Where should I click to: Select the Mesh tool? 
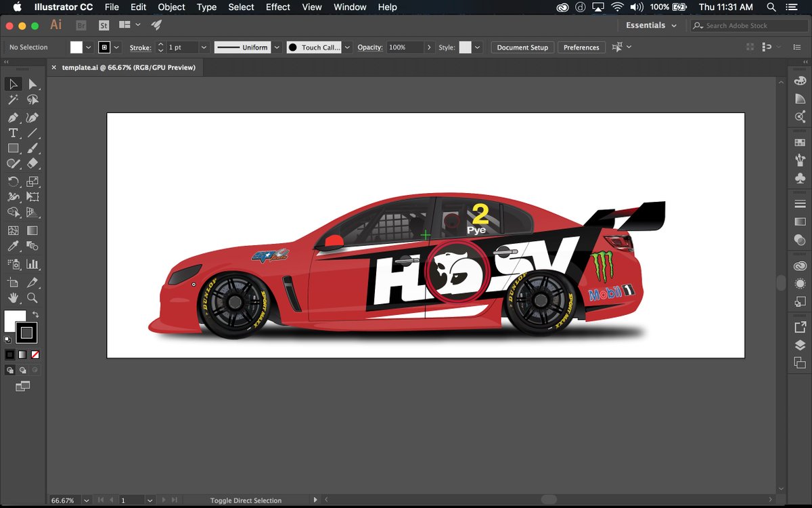tap(13, 230)
